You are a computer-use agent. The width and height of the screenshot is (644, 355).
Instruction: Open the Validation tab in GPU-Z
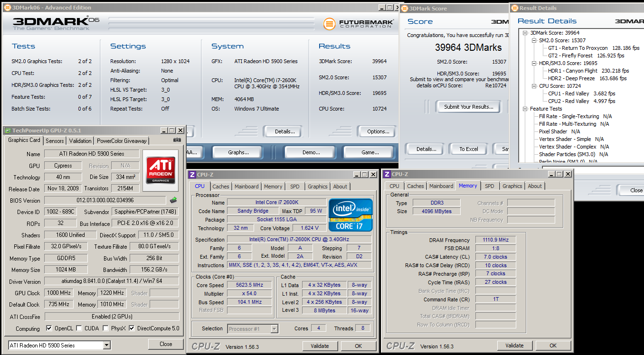80,140
